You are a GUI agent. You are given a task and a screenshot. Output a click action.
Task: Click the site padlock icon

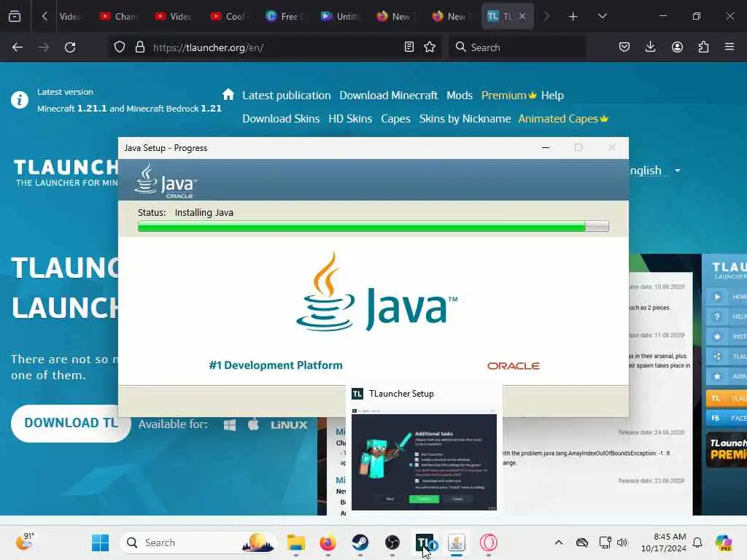[x=139, y=47]
